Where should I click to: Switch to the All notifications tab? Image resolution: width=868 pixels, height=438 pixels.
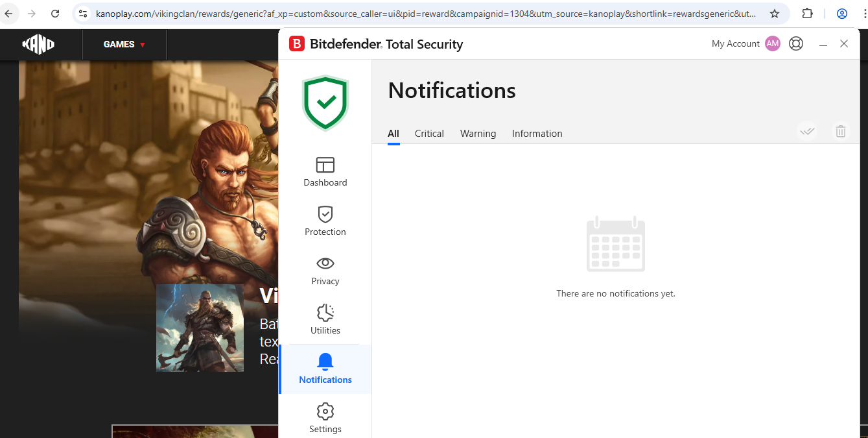(x=393, y=134)
